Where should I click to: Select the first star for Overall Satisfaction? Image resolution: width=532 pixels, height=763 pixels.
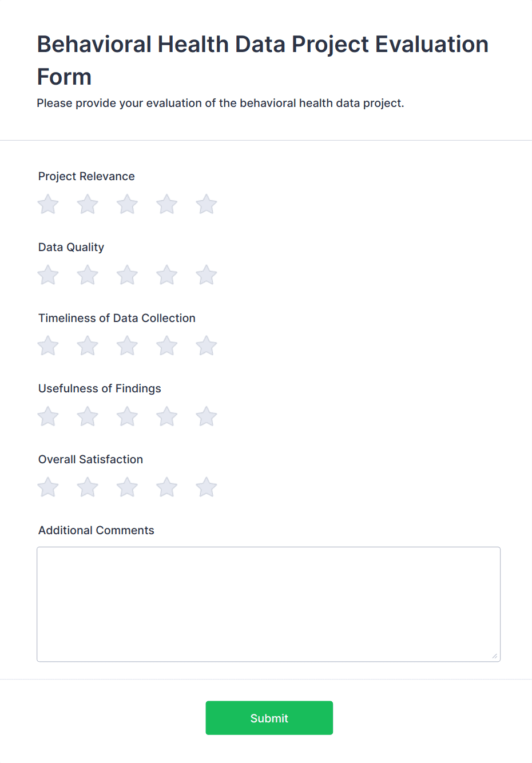(48, 487)
